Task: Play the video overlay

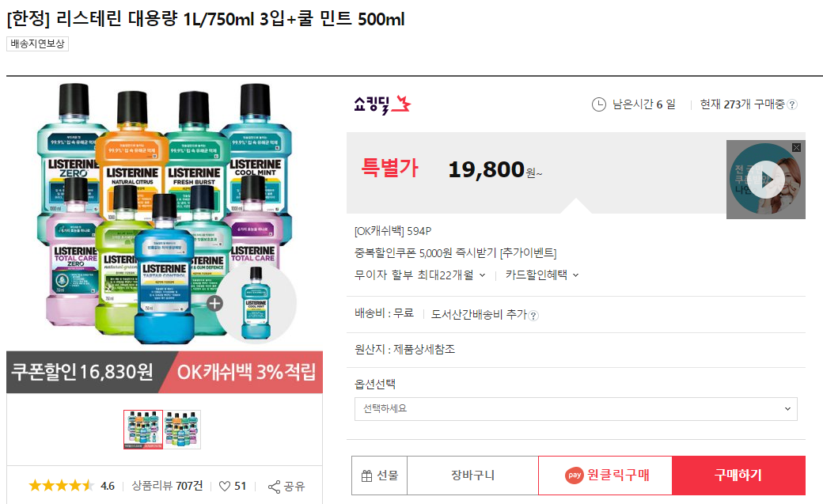Action: (x=766, y=180)
